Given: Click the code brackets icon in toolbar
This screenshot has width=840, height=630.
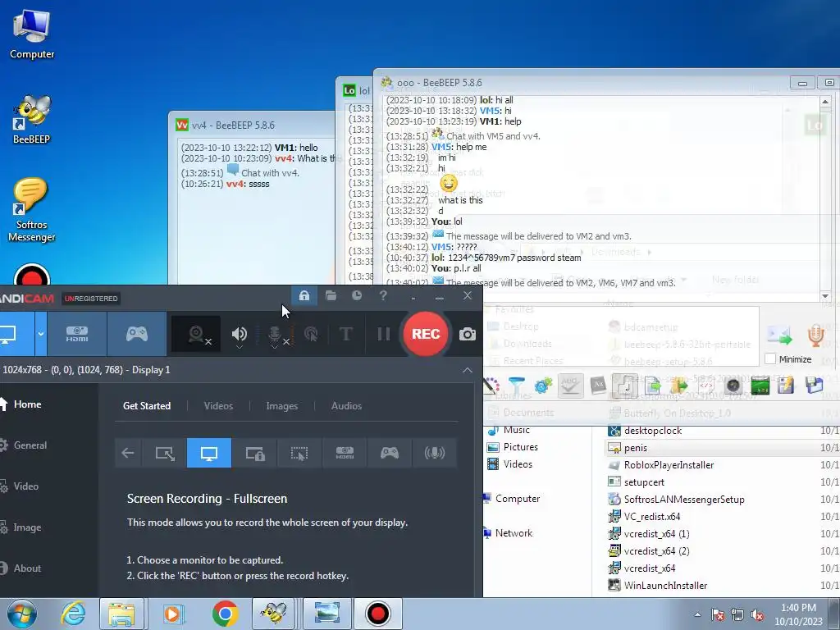Looking at the screenshot, I should point(706,386).
